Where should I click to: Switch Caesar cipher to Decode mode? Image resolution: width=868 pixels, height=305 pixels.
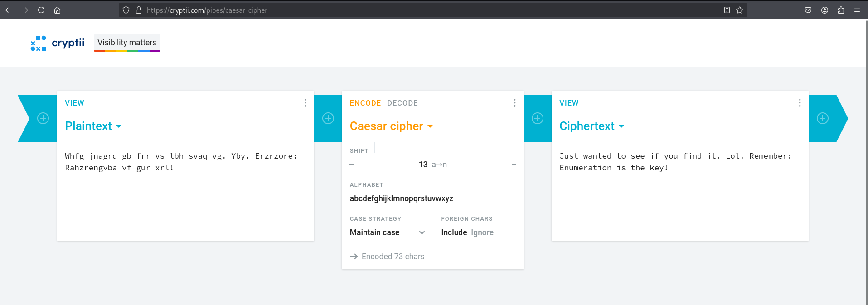(402, 103)
